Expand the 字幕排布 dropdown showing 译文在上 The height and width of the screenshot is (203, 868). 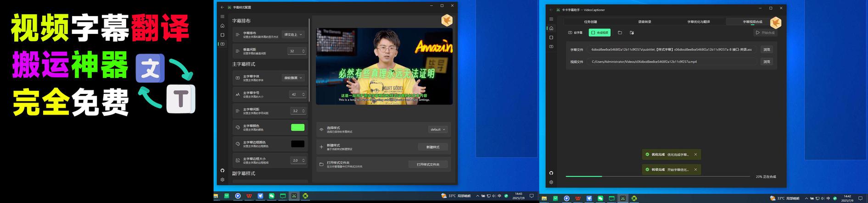[x=293, y=34]
